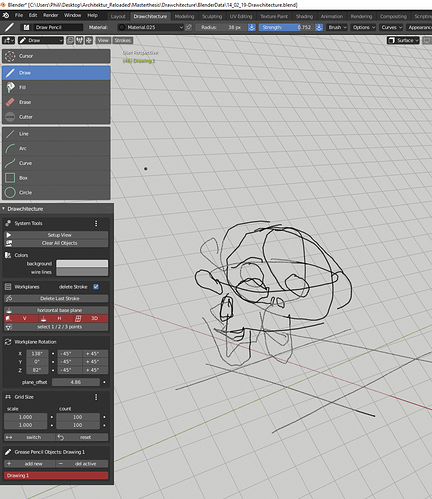Open the Draw mode dropdown

tap(41, 40)
